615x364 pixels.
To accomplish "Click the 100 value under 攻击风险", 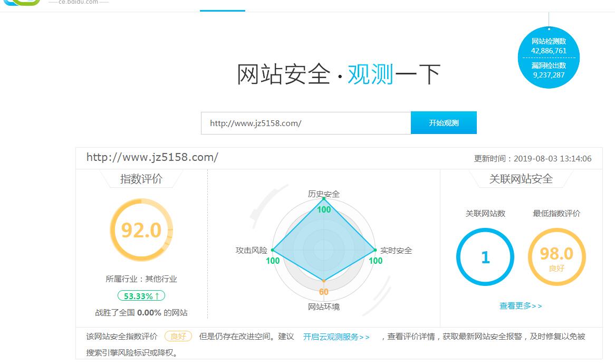I will pos(273,261).
